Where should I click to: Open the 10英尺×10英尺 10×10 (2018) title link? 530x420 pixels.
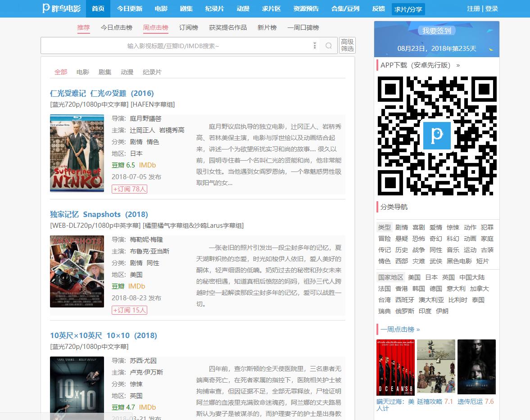[104, 335]
